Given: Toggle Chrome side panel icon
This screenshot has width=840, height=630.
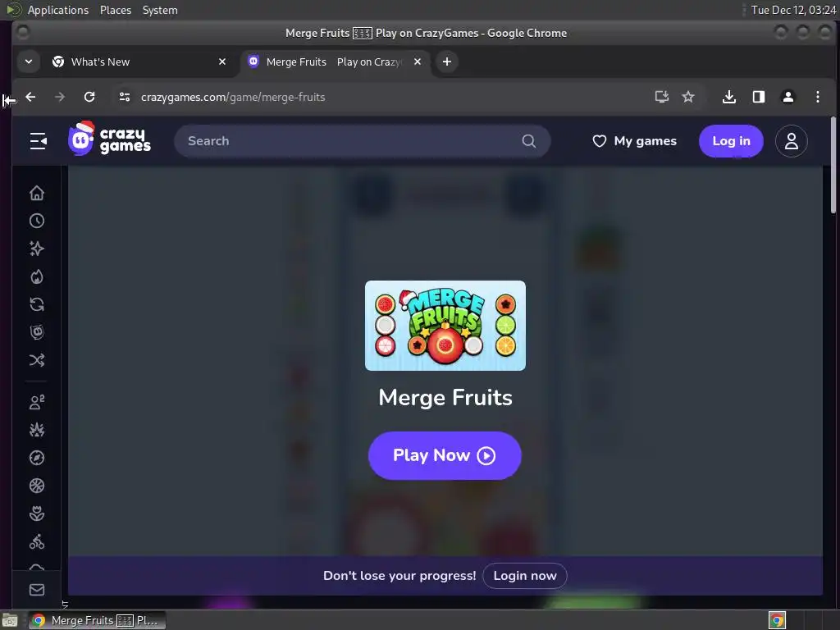Looking at the screenshot, I should (x=759, y=97).
